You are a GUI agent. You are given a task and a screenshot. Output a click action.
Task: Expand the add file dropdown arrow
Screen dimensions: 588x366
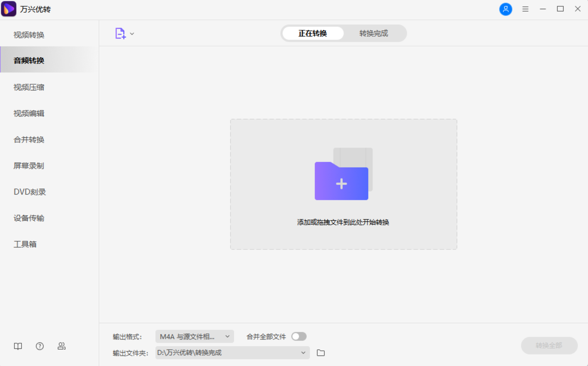pos(132,34)
